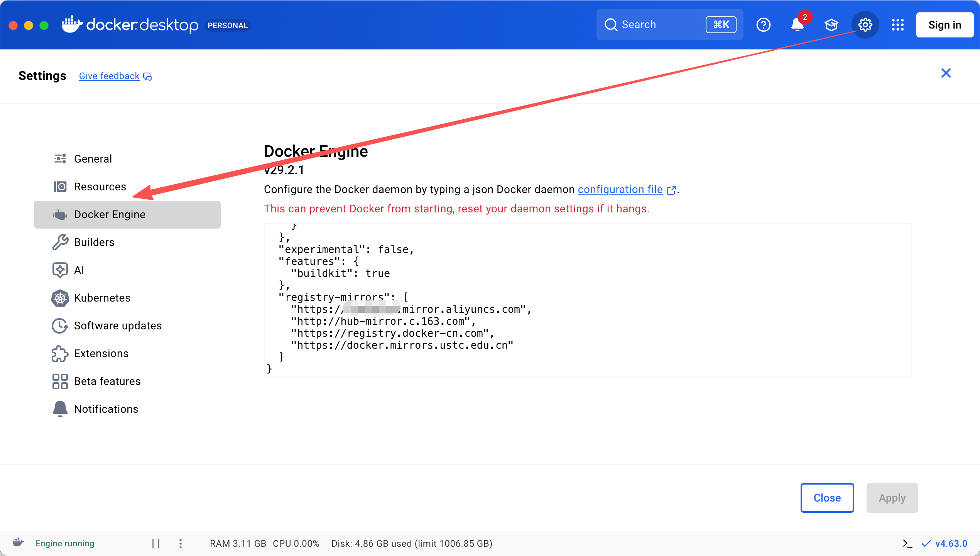Open the AI settings section
The width and height of the screenshot is (980, 556).
point(127,270)
